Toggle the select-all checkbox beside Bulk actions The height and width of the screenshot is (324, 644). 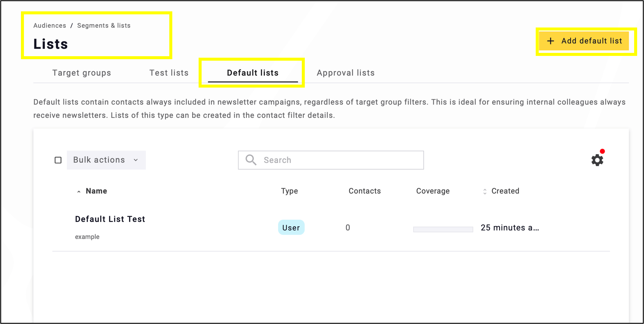[x=58, y=160]
